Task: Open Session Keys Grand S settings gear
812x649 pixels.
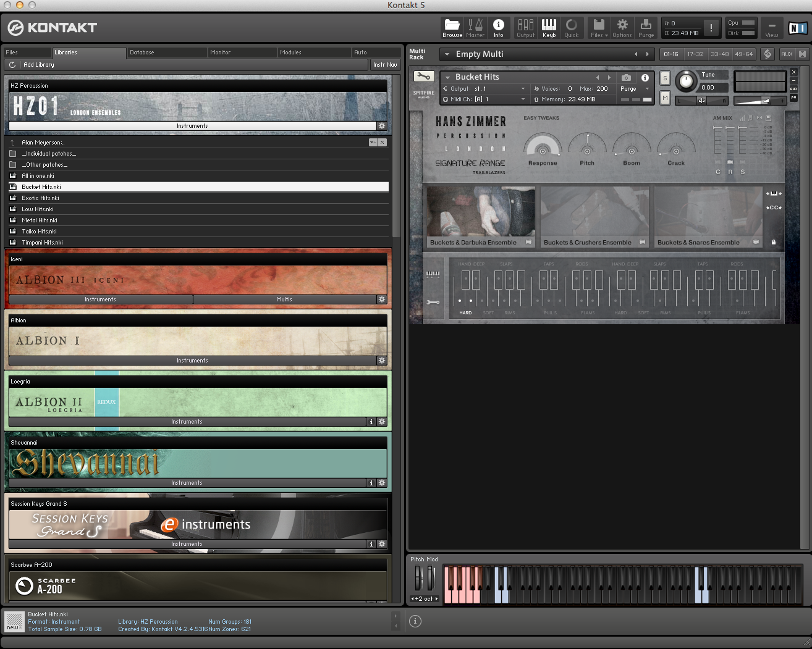Action: pyautogui.click(x=382, y=544)
